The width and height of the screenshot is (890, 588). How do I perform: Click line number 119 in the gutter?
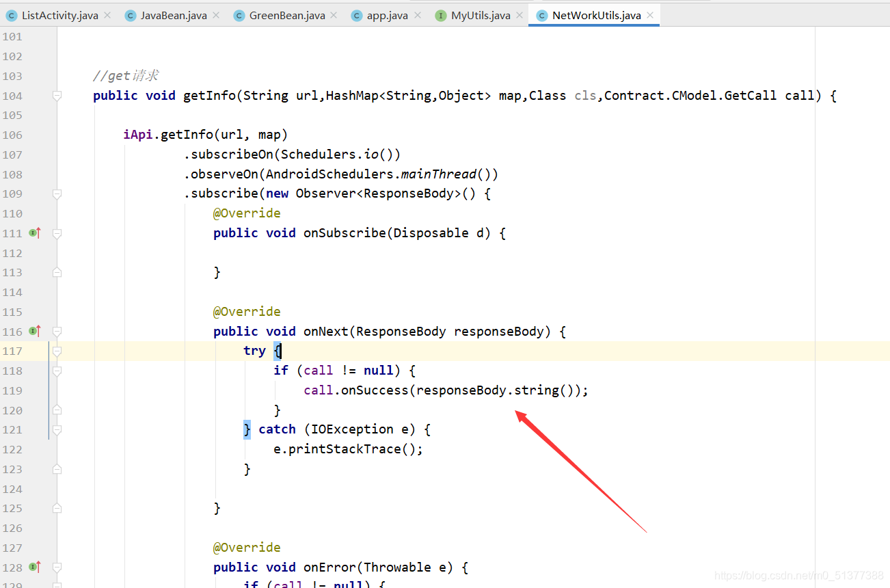12,390
